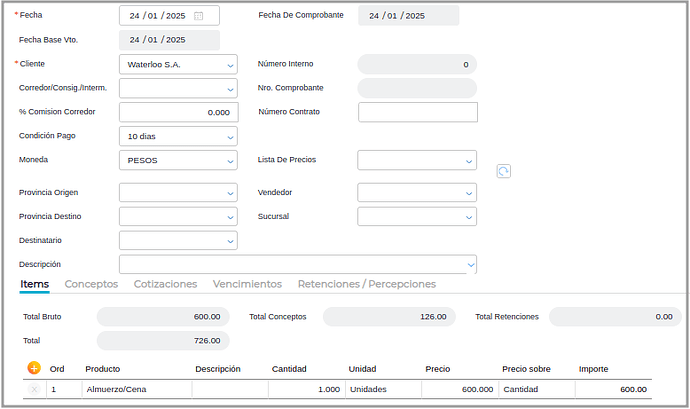Click the refresh icon beside Lista De Precios
The image size is (690, 409).
[503, 172]
